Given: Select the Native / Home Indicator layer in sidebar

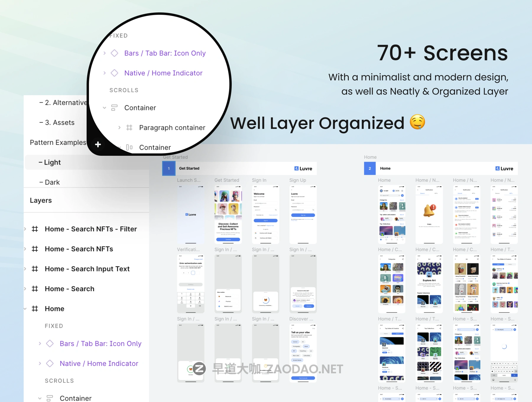Looking at the screenshot, I should click(99, 364).
